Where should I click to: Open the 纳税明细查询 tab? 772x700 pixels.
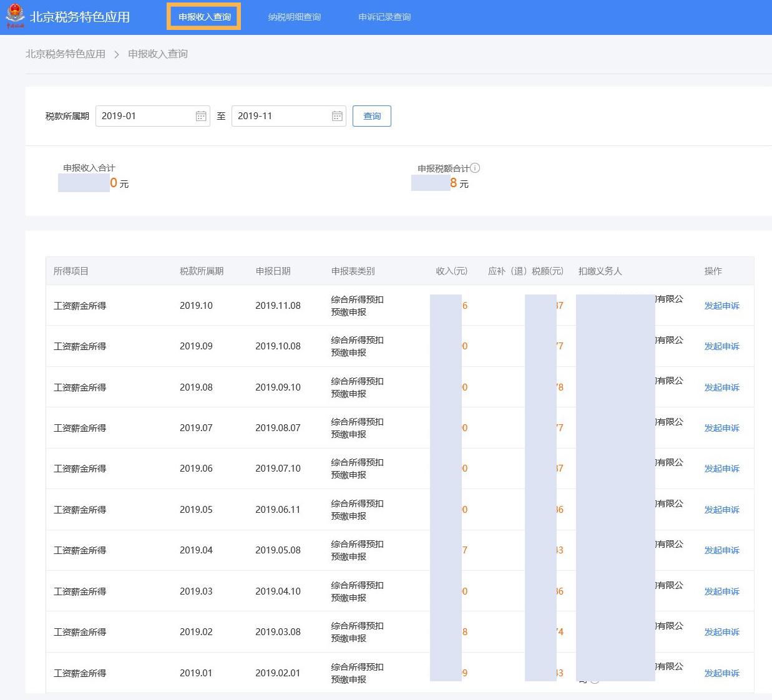(294, 17)
